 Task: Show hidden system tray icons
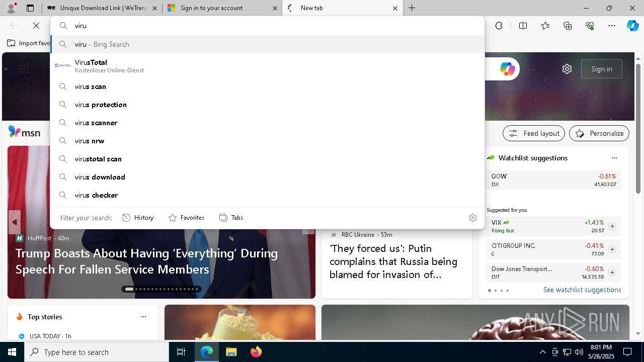click(542, 352)
